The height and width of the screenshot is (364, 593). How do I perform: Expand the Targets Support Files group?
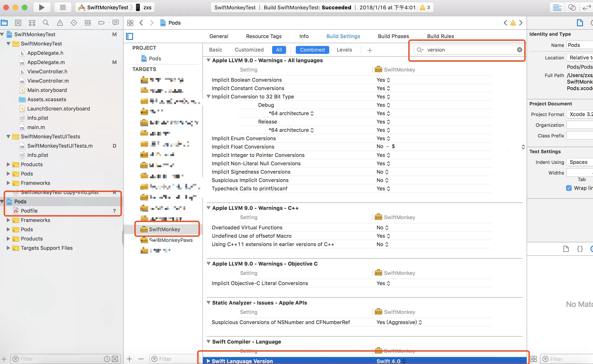click(x=8, y=248)
